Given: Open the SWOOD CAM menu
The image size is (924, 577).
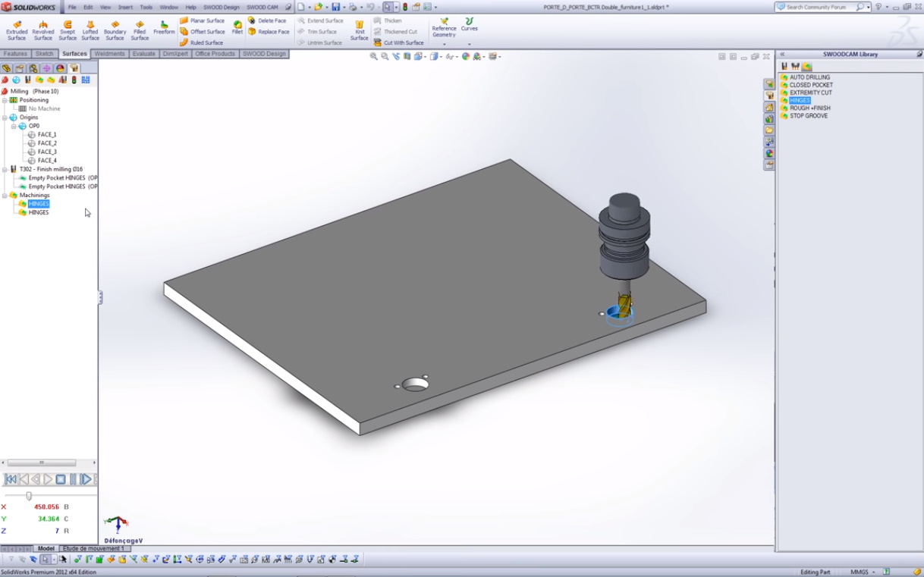Looking at the screenshot, I should click(262, 7).
